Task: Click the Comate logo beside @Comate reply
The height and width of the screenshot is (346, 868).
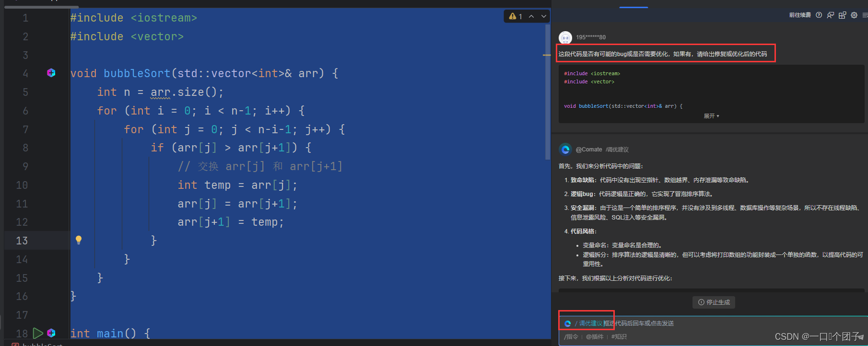Action: [x=565, y=150]
